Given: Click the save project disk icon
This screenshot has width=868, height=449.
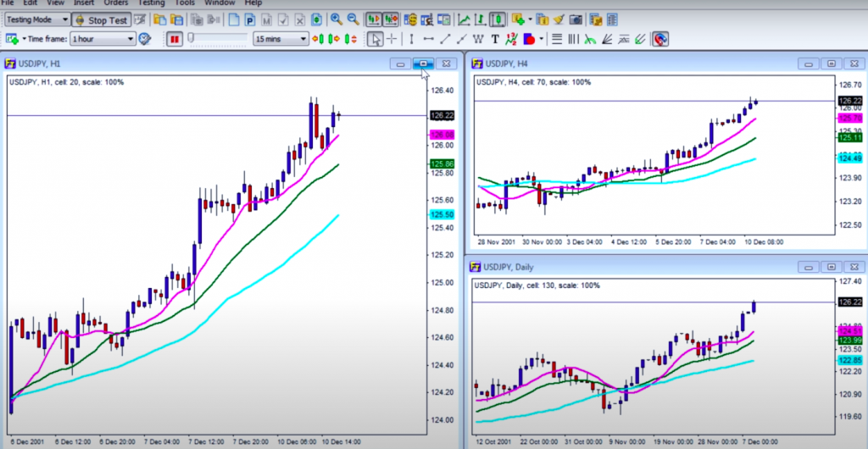Looking at the screenshot, I should (x=176, y=19).
